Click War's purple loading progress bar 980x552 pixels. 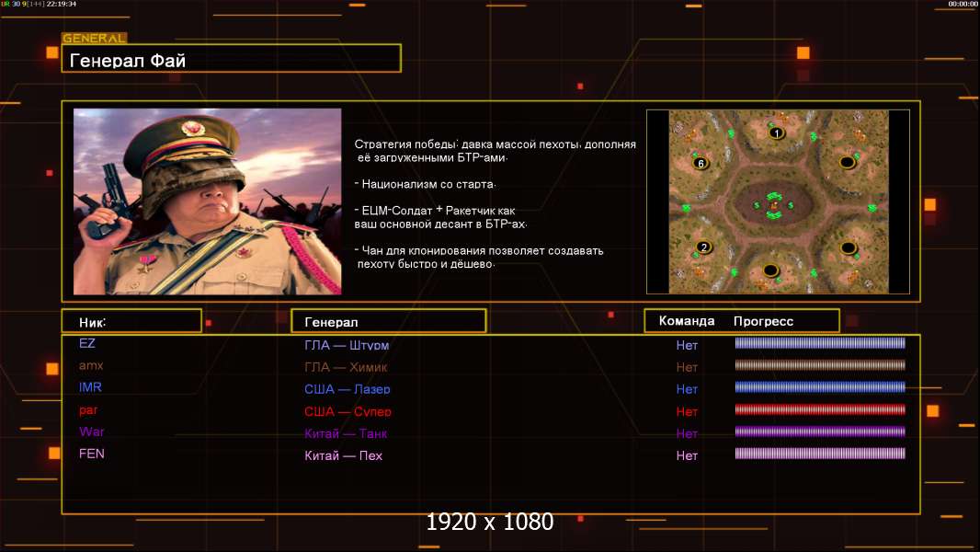coord(820,431)
